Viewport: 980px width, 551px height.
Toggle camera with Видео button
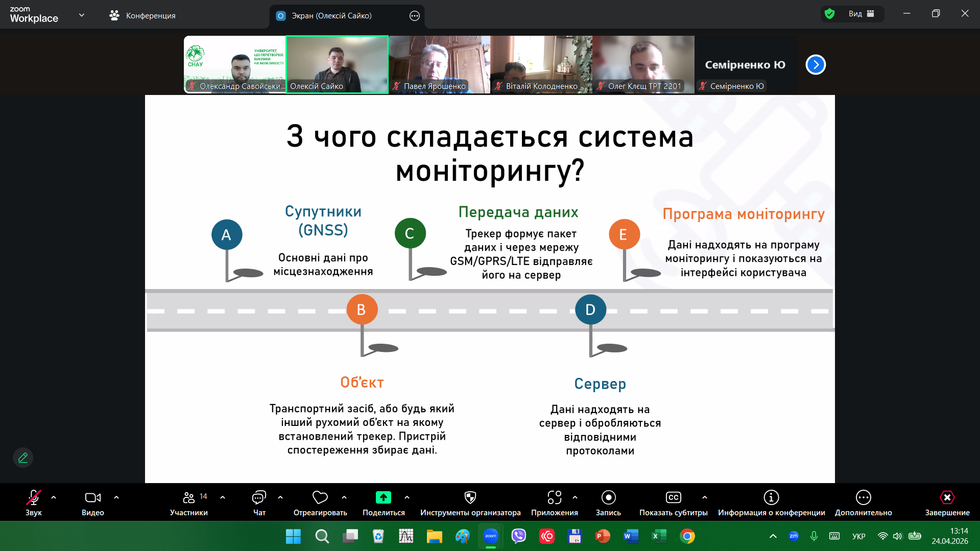click(92, 498)
